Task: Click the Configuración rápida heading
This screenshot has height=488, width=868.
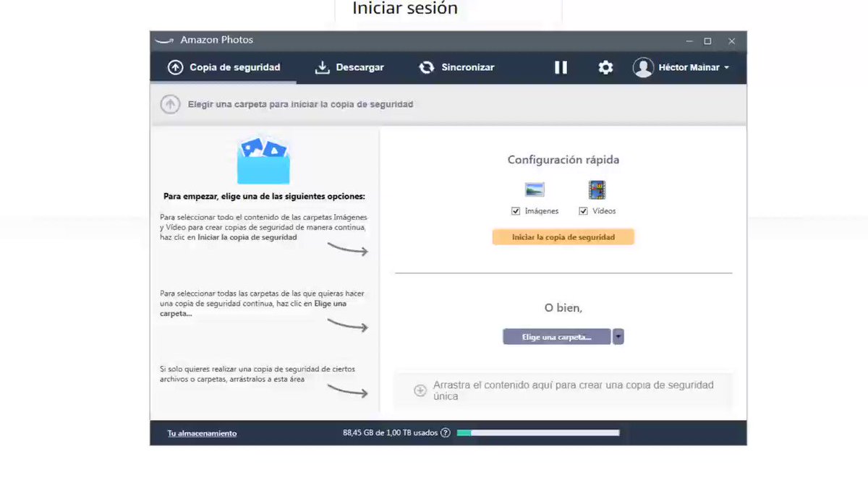Action: [x=563, y=160]
